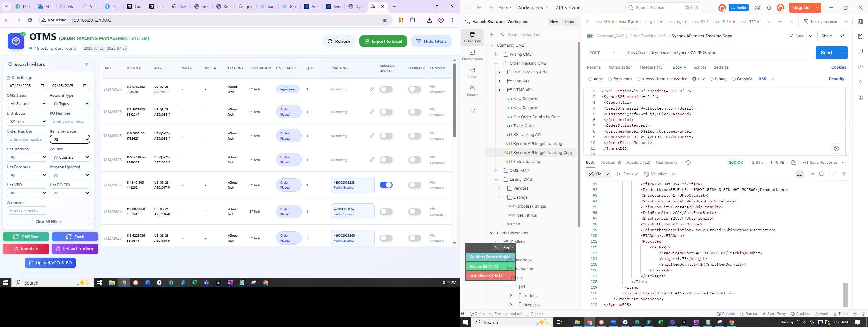The height and width of the screenshot is (327, 868).
Task: Click Clear All Filters
Action: pos(49,222)
